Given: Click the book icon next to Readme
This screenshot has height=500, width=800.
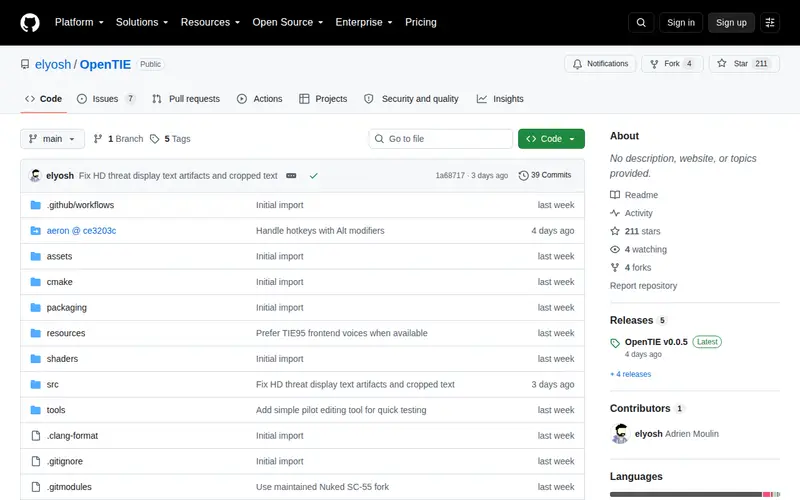Looking at the screenshot, I should 615,195.
